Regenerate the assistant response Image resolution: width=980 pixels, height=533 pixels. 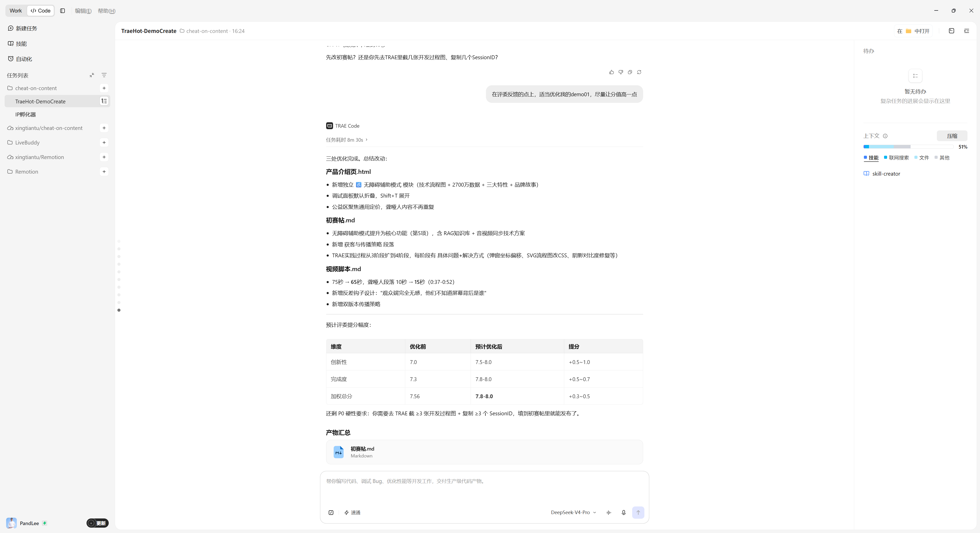tap(639, 72)
